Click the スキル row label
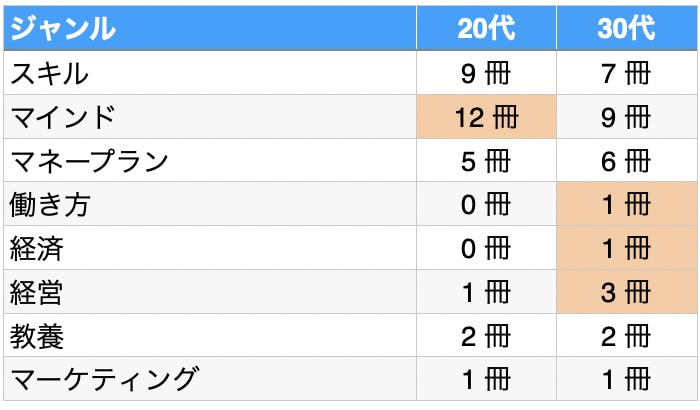Viewport: 700px width, 410px height. (x=48, y=73)
